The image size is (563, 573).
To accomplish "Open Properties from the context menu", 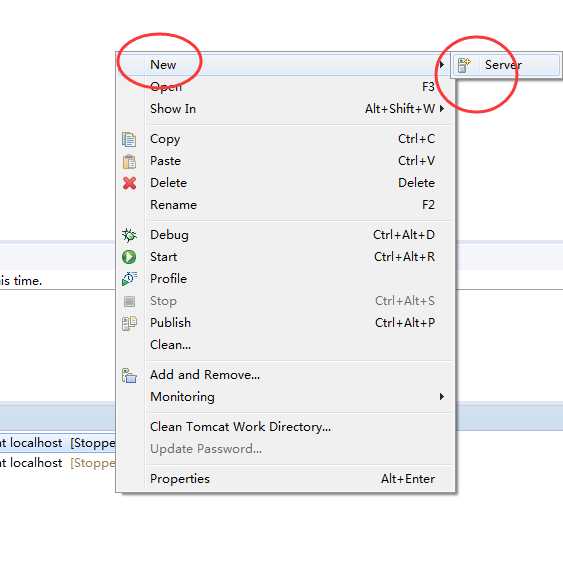I will coord(285,479).
